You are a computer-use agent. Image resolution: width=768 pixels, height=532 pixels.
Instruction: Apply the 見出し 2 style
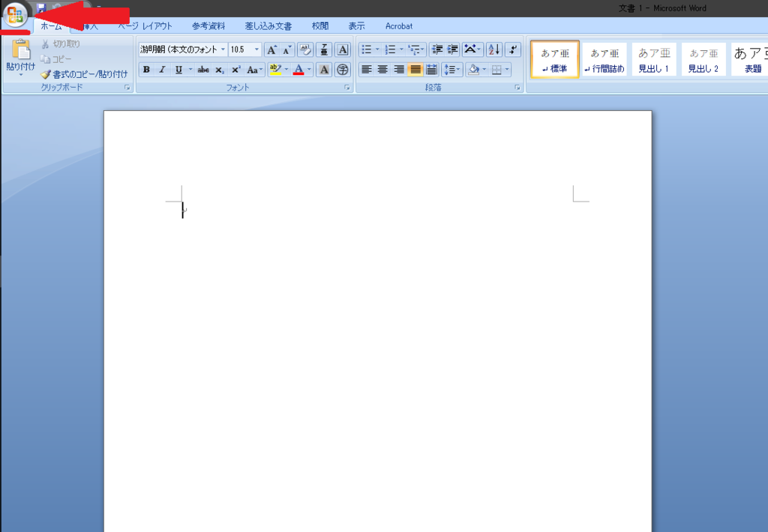pyautogui.click(x=703, y=60)
